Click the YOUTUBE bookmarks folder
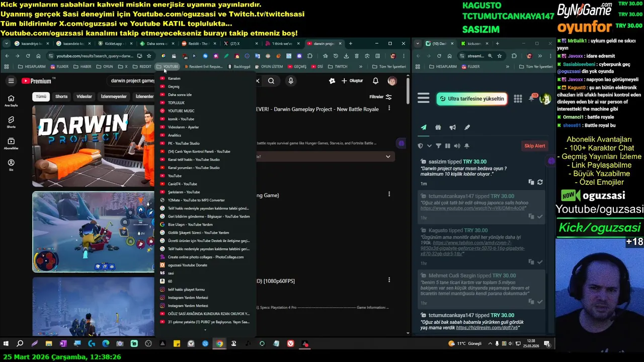 coord(168,66)
